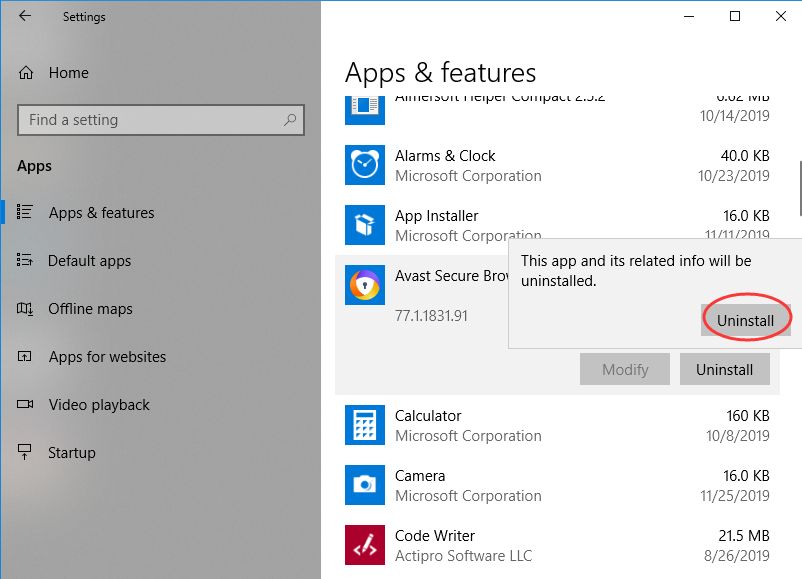Click the back arrow in Settings
Viewport: 802px width, 579px height.
25,16
